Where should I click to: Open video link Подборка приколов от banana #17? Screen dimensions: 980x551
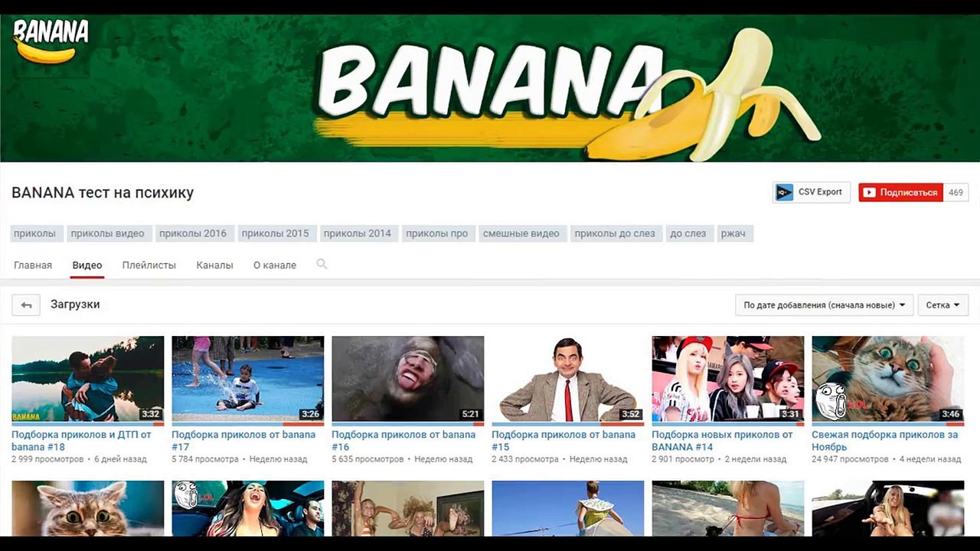[x=243, y=441]
